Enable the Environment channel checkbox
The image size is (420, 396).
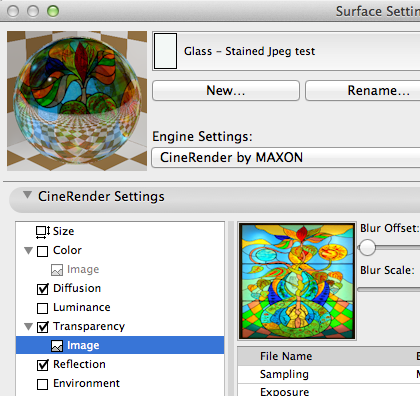[x=42, y=384]
